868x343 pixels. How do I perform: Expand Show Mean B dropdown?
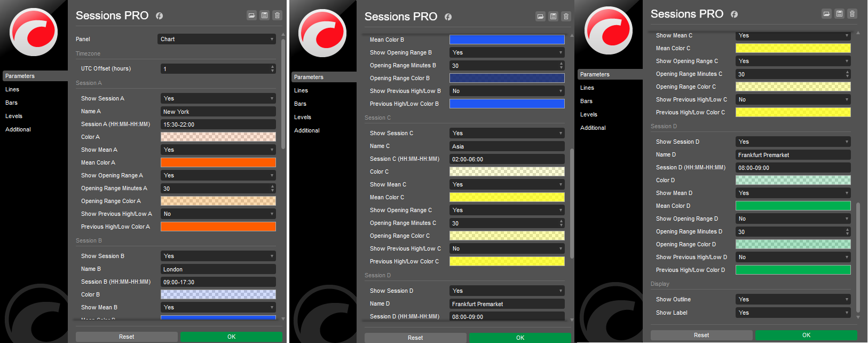[x=218, y=307]
